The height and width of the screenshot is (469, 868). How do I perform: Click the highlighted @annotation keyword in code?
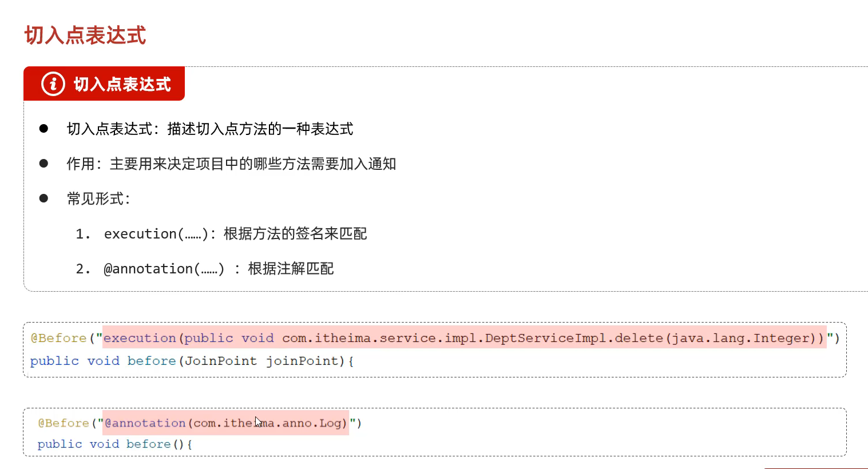tap(145, 423)
